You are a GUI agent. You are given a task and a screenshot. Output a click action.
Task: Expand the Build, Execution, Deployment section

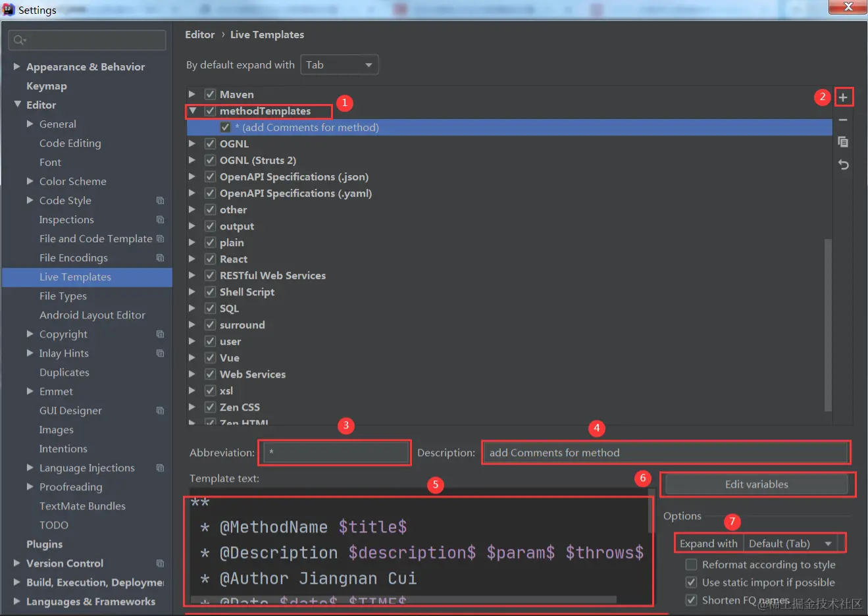(x=17, y=582)
